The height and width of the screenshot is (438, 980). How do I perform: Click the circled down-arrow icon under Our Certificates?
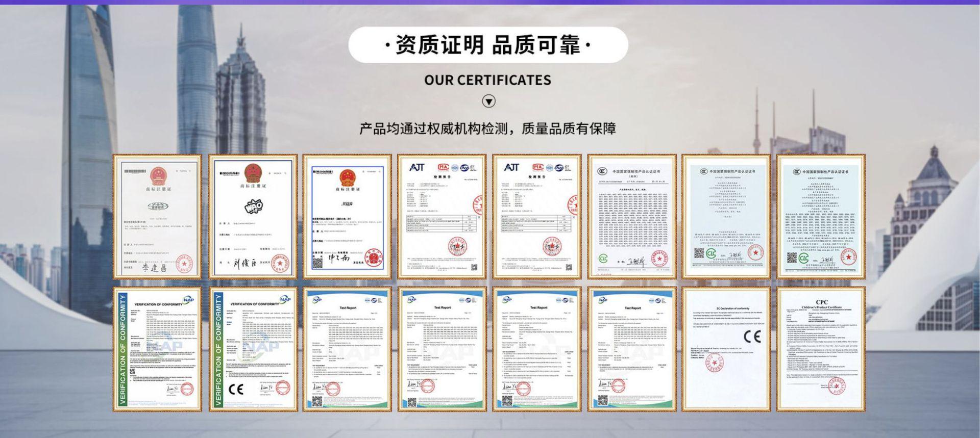(488, 101)
